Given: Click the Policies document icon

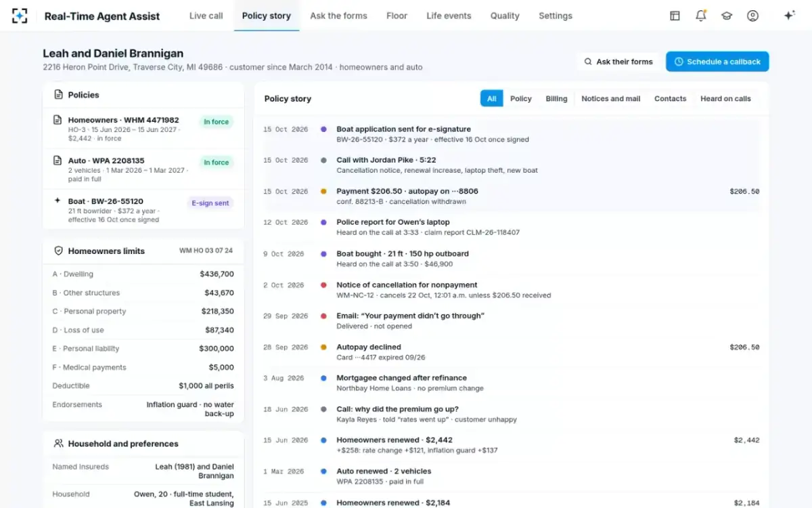Looking at the screenshot, I should coord(58,95).
